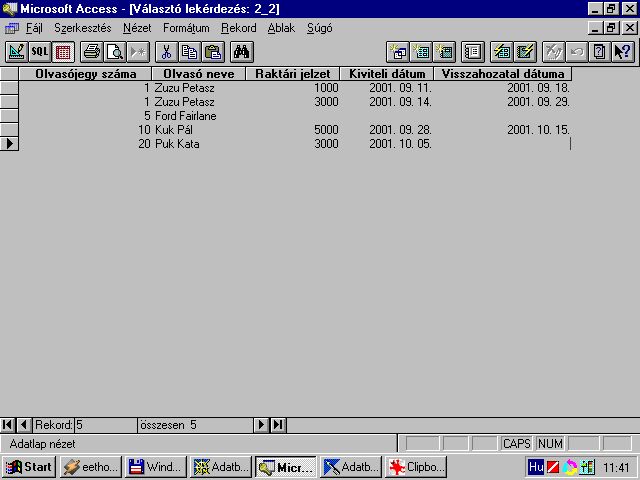640x480 pixels.
Task: Click the greyed Undo Current Field icon
Action: coord(553,52)
